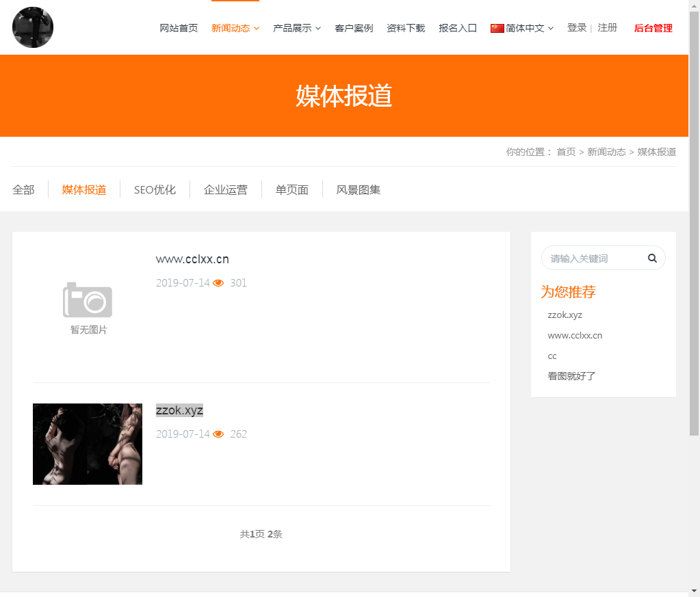
Task: Open recommended item cc in sidebar
Action: (x=552, y=356)
